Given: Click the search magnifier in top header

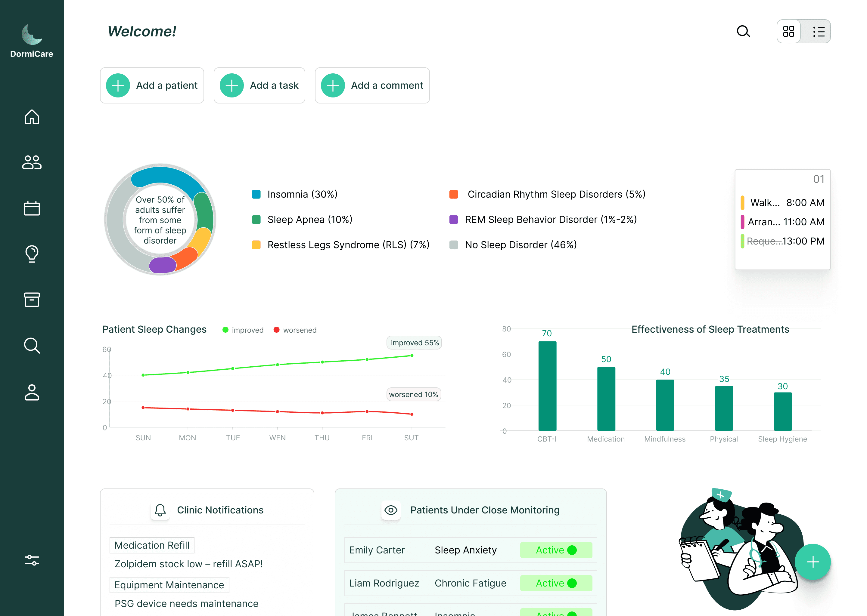Looking at the screenshot, I should point(743,31).
